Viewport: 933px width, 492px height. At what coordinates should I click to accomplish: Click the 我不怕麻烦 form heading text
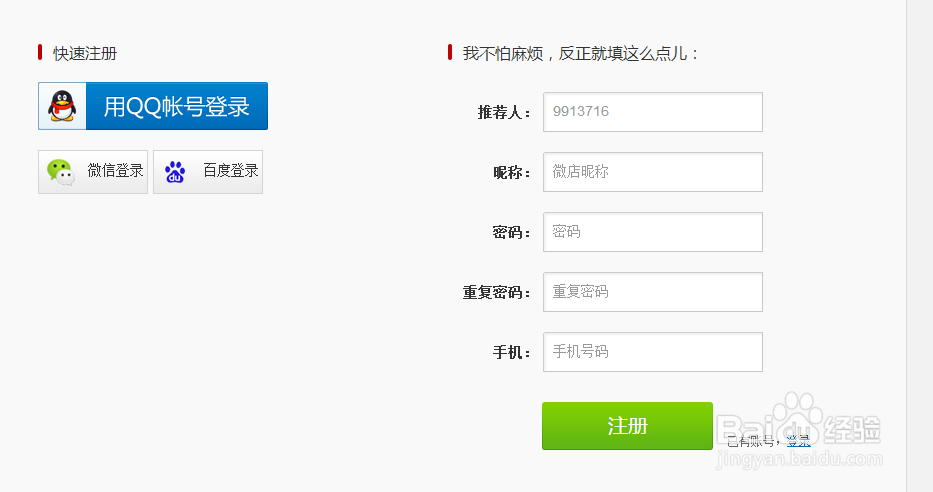[x=581, y=53]
